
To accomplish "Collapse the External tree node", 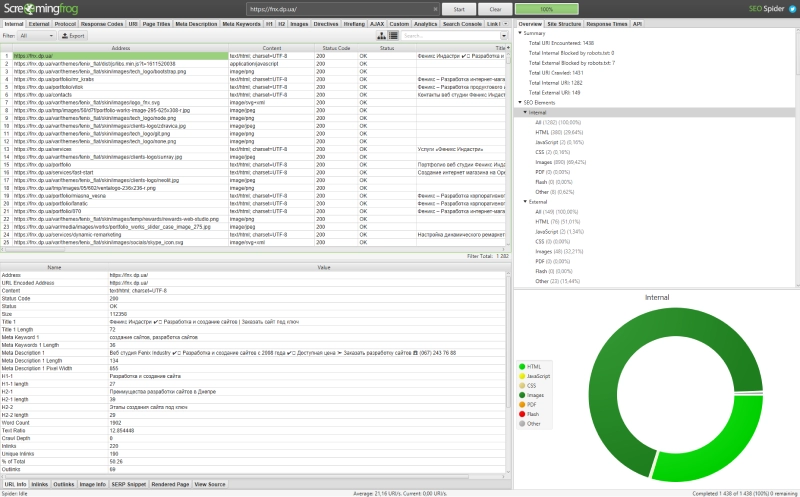I will 526,202.
